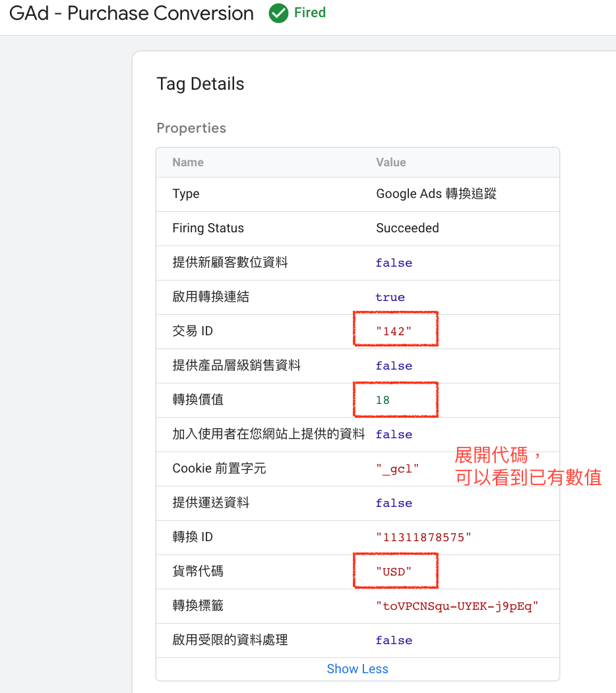Select conversion label "toVPCNSqu-UYEK-j9pEq" value
Viewport: 616px width, 693px height.
click(x=457, y=606)
